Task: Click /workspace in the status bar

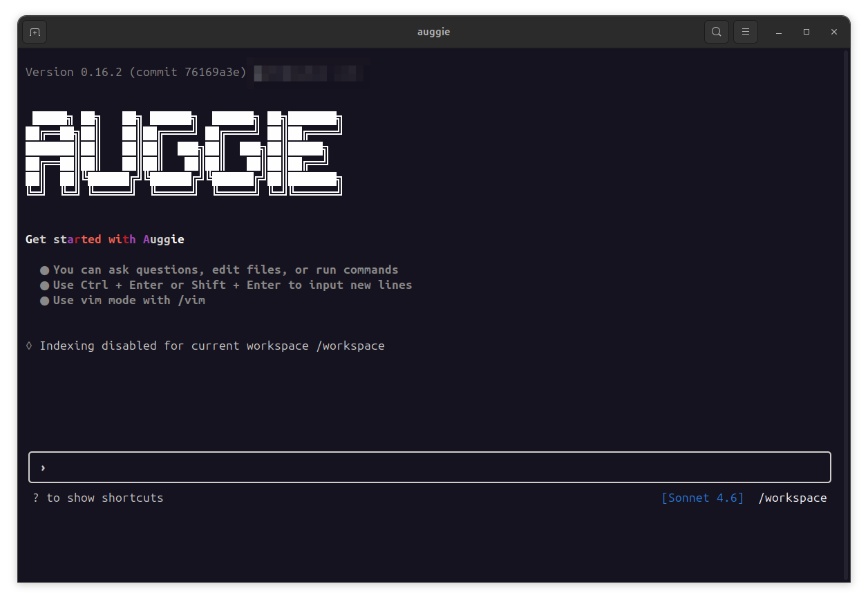Action: point(793,498)
